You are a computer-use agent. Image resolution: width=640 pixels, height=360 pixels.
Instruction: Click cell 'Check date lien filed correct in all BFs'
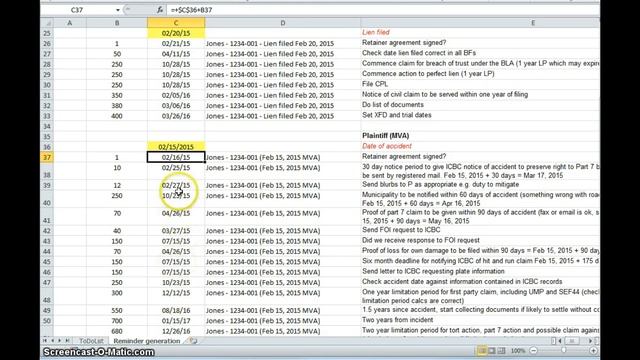click(419, 53)
